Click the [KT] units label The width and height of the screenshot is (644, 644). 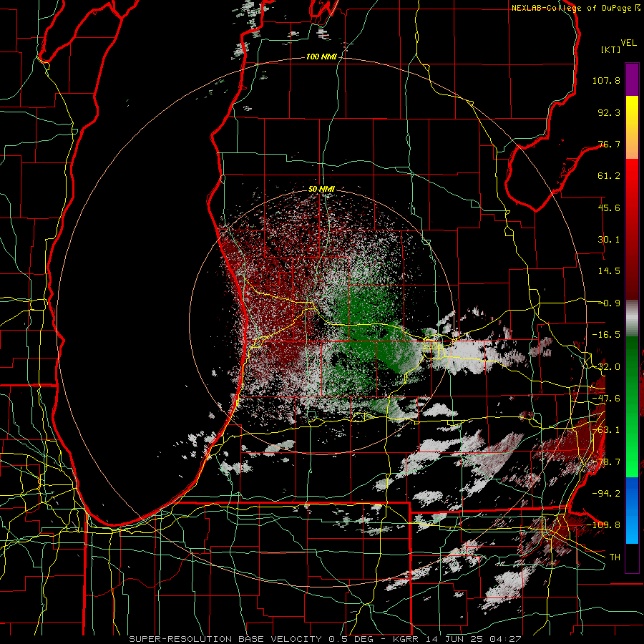click(x=611, y=49)
